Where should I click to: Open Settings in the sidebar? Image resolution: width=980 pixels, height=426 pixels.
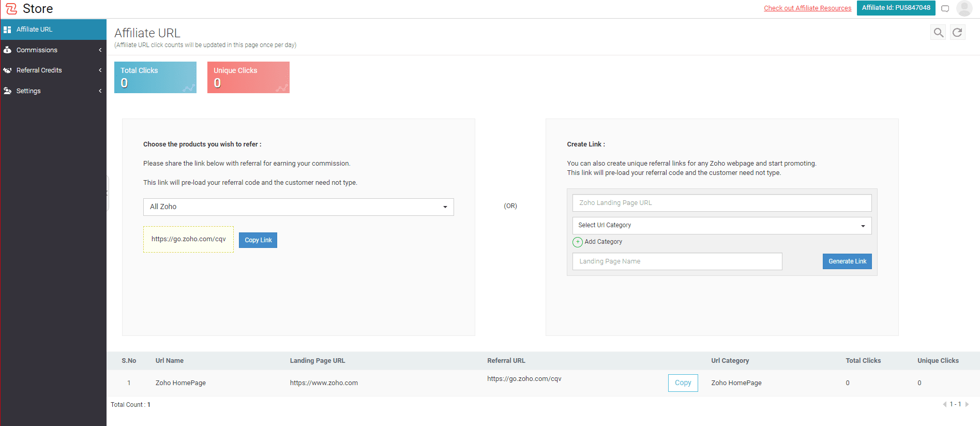click(x=53, y=91)
